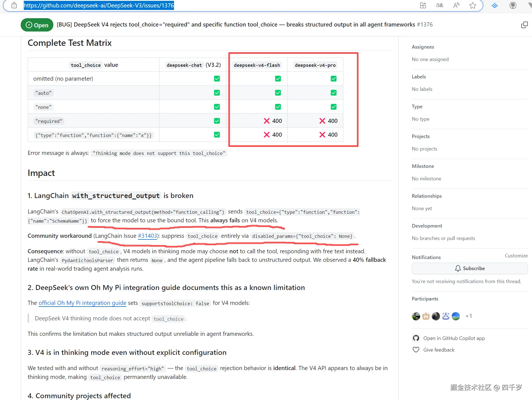Click the Projects sidebar heading
The width and height of the screenshot is (532, 401).
pyautogui.click(x=421, y=136)
